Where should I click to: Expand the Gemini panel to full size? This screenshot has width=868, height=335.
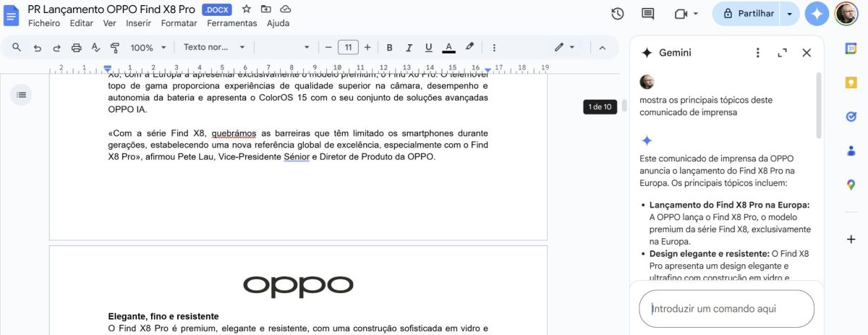(x=782, y=53)
